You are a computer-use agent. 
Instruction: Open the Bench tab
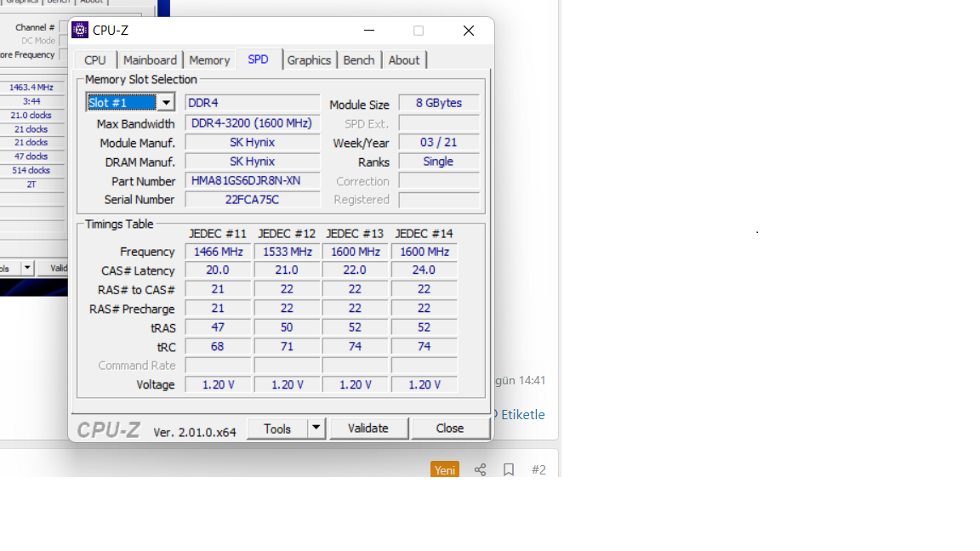[359, 60]
